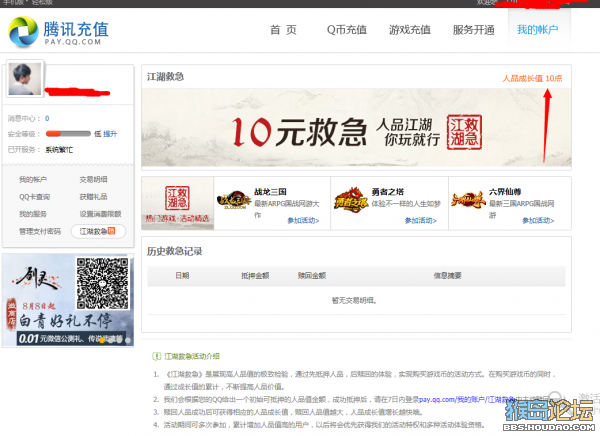Open 设置消费限额 in the sidebar
Screen dimensions: 600x436
click(x=100, y=214)
